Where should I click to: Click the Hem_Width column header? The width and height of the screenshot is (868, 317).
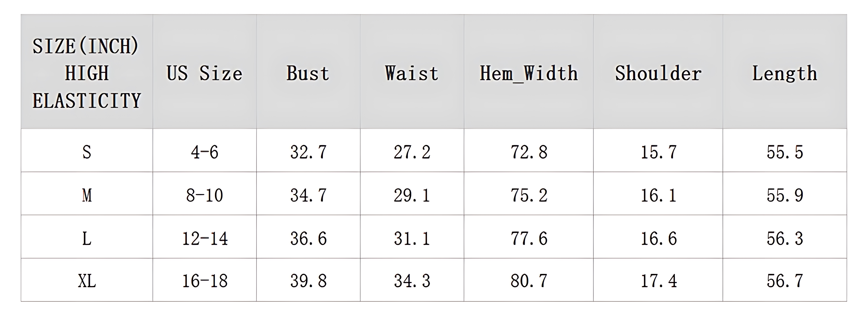coord(529,72)
